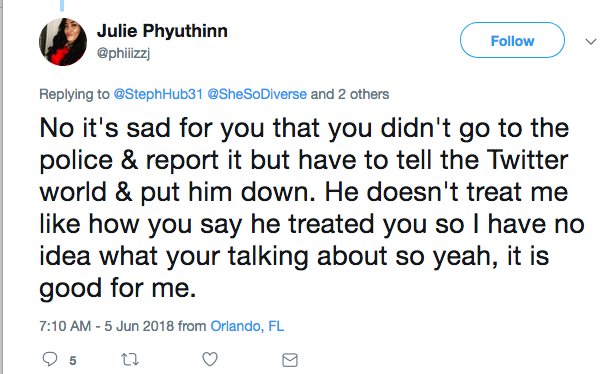Click the @phiiizzj handle

pyautogui.click(x=123, y=53)
